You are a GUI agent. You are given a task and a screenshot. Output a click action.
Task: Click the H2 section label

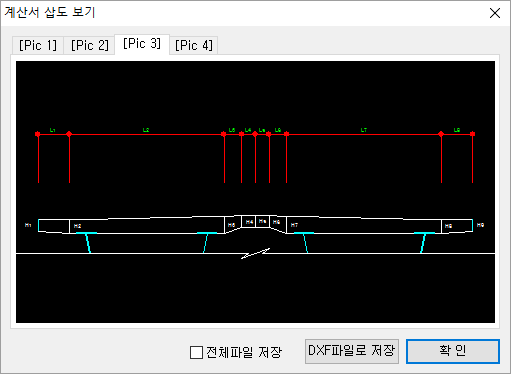coord(77,226)
